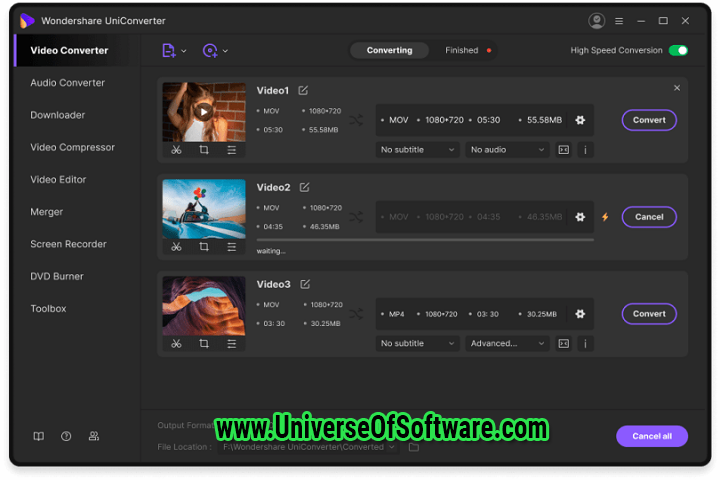Click the lightning high-speed icon for Video2

point(605,217)
